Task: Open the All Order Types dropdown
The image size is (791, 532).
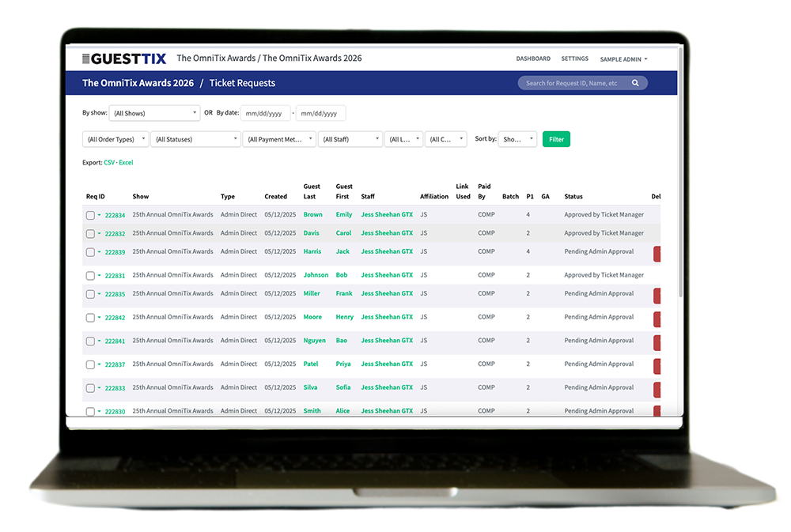Action: (x=115, y=139)
